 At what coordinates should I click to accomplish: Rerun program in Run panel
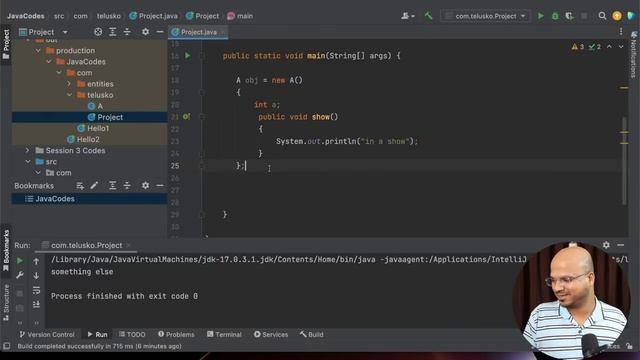tap(20, 261)
